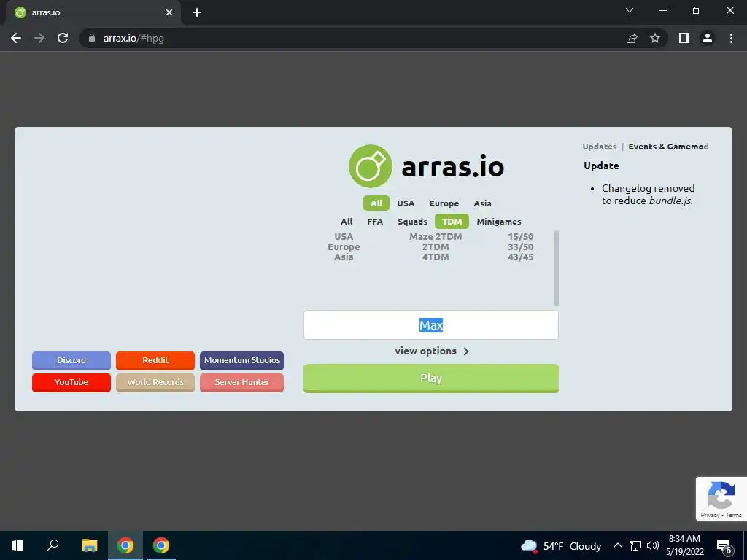Click the browser back arrow
Image resolution: width=747 pixels, height=560 pixels.
pos(16,38)
